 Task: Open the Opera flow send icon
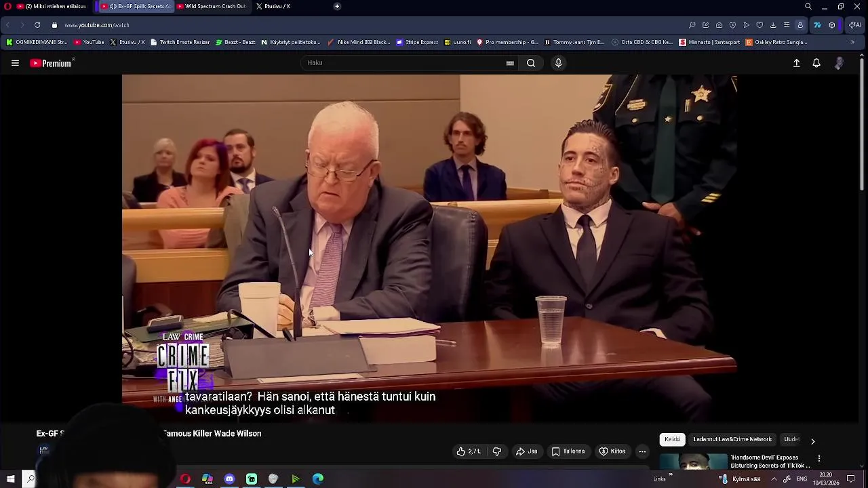[747, 25]
